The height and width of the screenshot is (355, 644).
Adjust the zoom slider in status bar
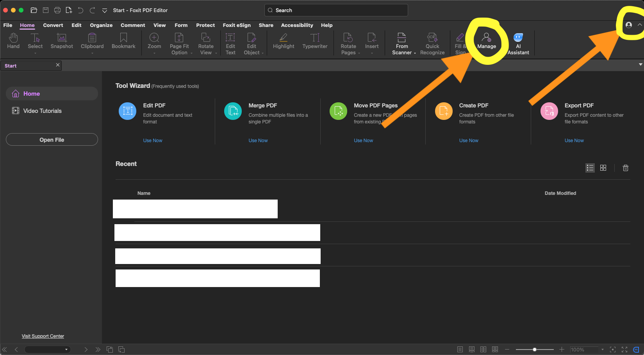(x=534, y=350)
